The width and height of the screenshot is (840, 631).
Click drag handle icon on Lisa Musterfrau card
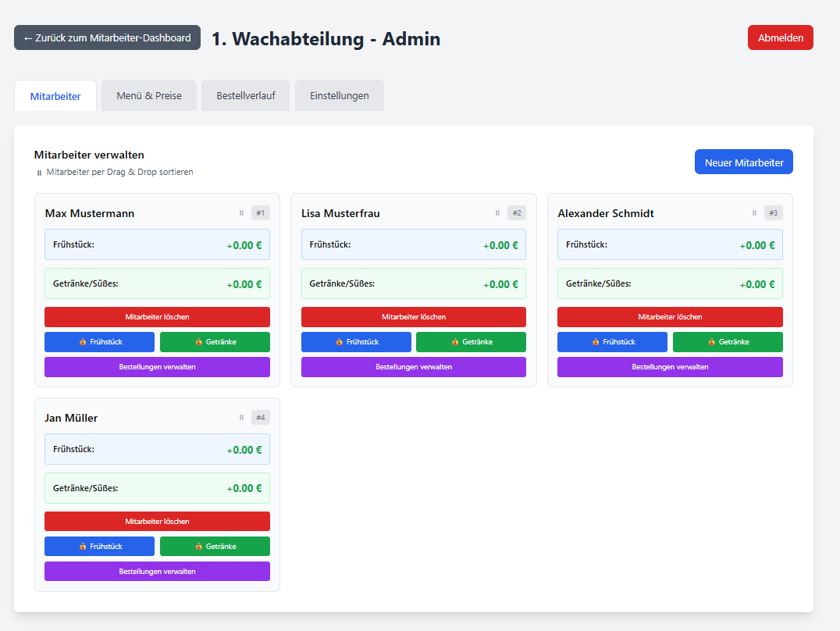(x=497, y=212)
